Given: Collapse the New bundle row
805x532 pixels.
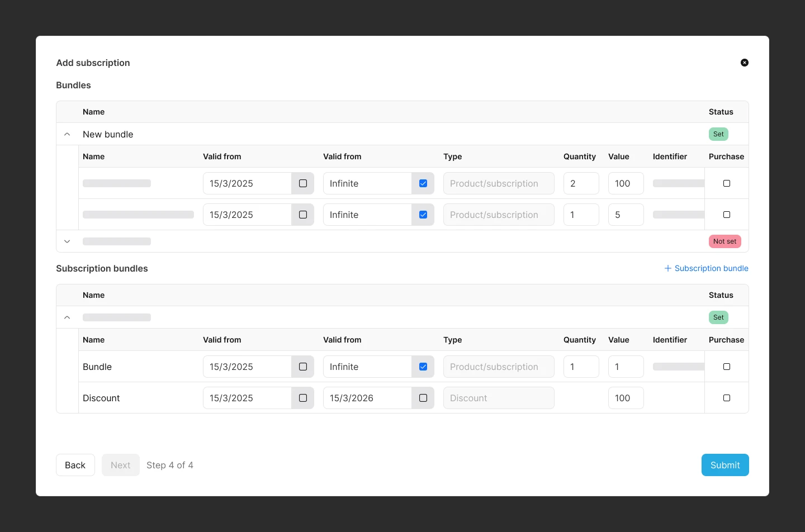Looking at the screenshot, I should [67, 134].
